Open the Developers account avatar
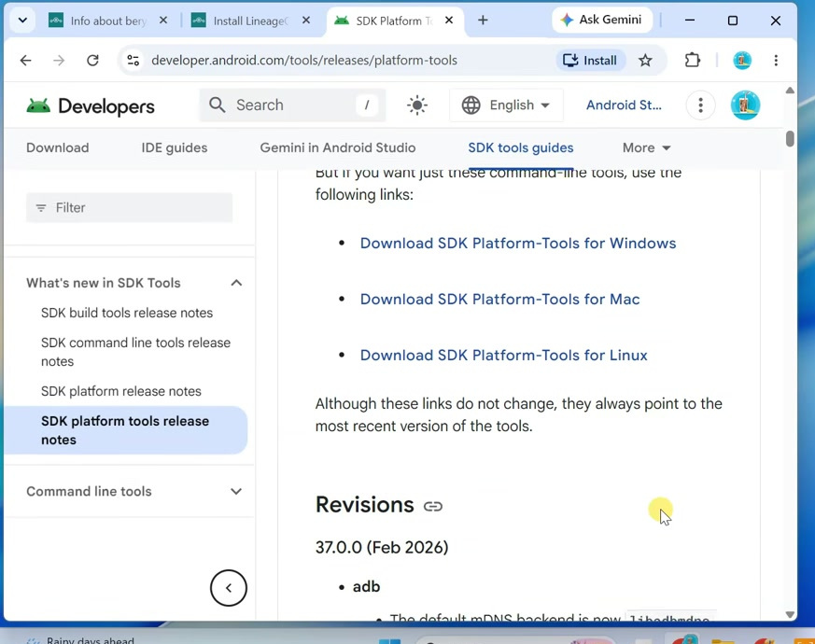This screenshot has height=644, width=815. pyautogui.click(x=745, y=105)
